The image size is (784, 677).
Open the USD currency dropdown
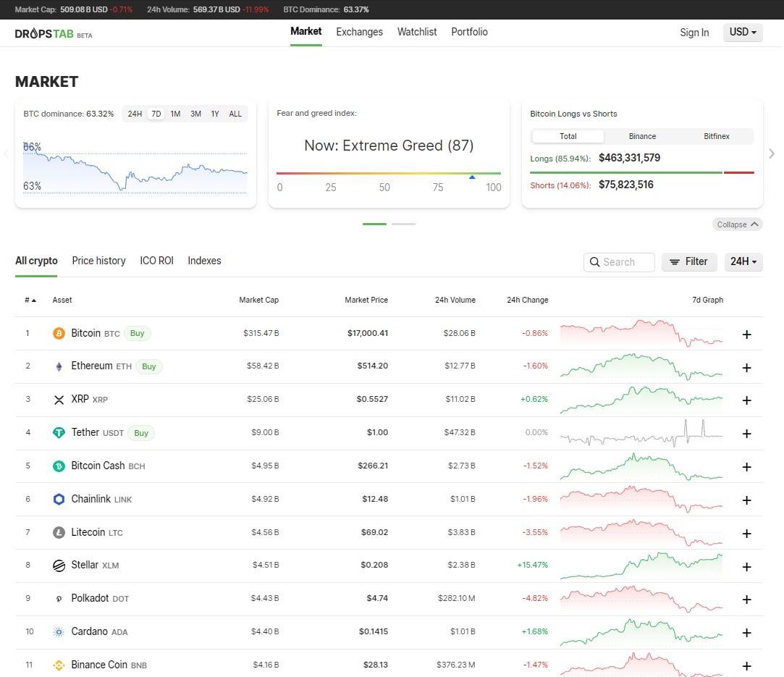point(743,32)
